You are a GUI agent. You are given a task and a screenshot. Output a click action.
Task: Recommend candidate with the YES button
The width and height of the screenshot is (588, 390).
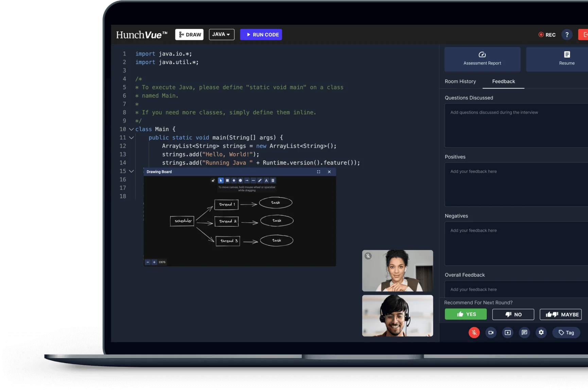tap(465, 314)
